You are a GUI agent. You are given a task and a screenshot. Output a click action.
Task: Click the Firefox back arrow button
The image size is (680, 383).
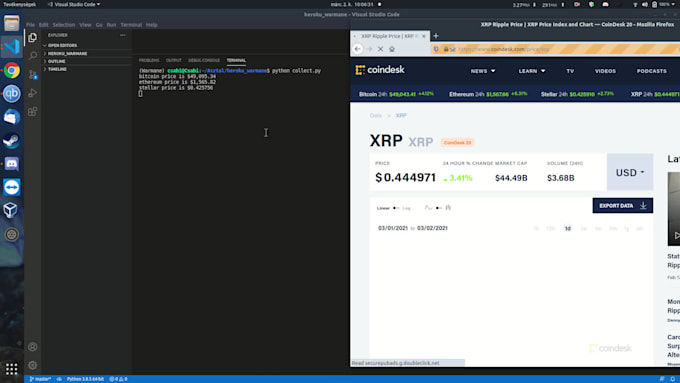[357, 49]
